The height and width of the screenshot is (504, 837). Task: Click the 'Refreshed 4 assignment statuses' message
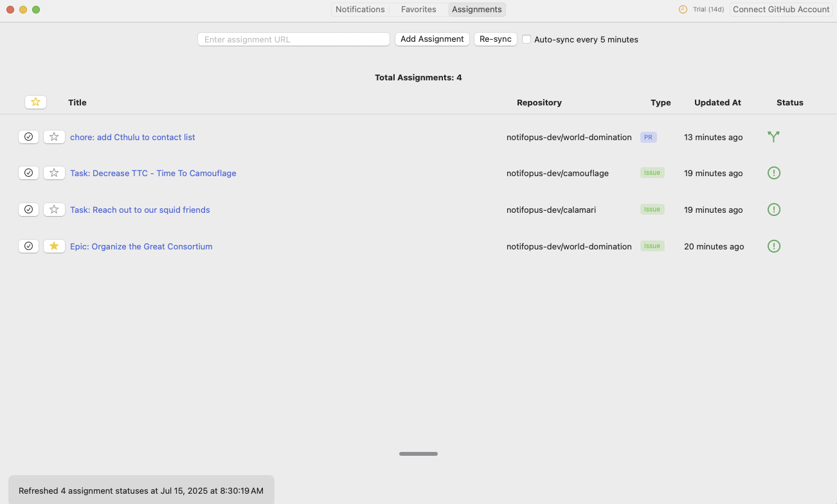point(141,491)
